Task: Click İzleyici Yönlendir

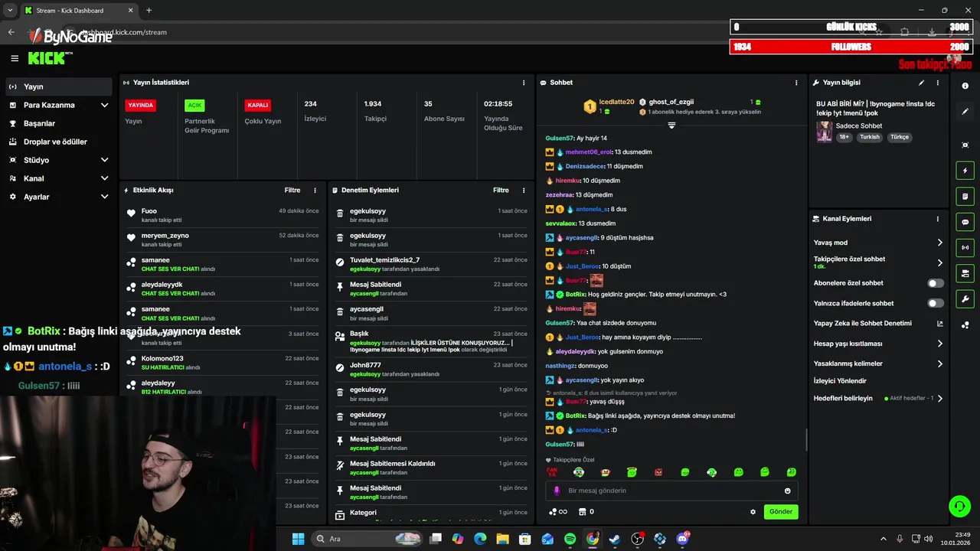Action: pyautogui.click(x=840, y=380)
